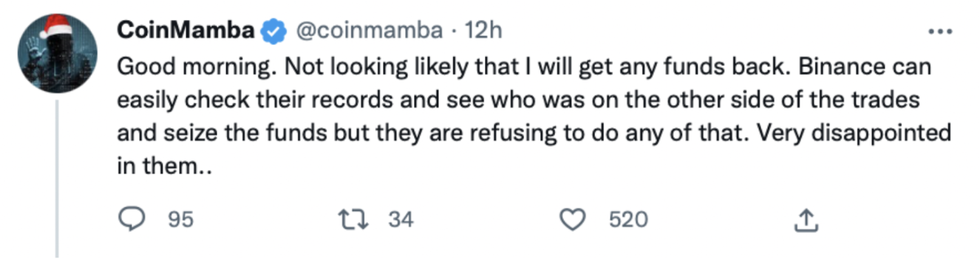Open the @coinmamba handle link
Viewport: 980px width, 273px height.
[x=369, y=31]
